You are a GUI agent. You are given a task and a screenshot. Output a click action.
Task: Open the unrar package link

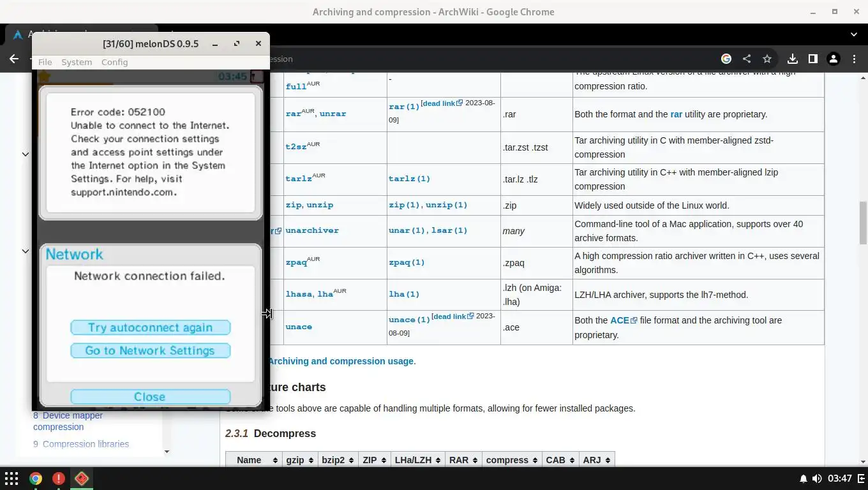click(x=333, y=114)
